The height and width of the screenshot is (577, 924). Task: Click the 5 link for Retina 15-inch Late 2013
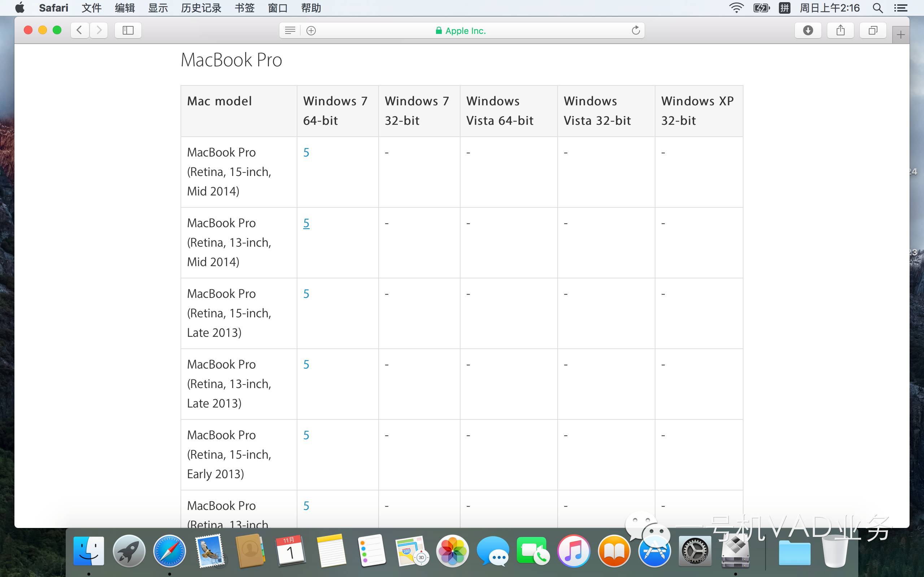(306, 294)
